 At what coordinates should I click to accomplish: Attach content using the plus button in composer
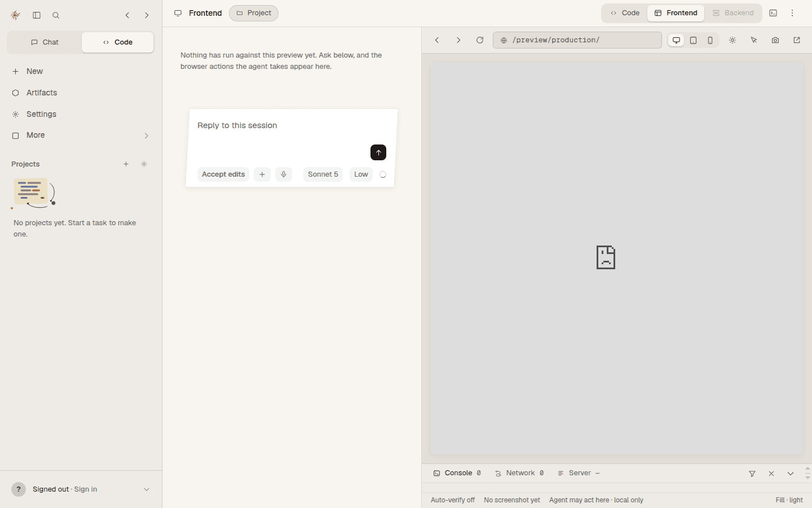[262, 174]
